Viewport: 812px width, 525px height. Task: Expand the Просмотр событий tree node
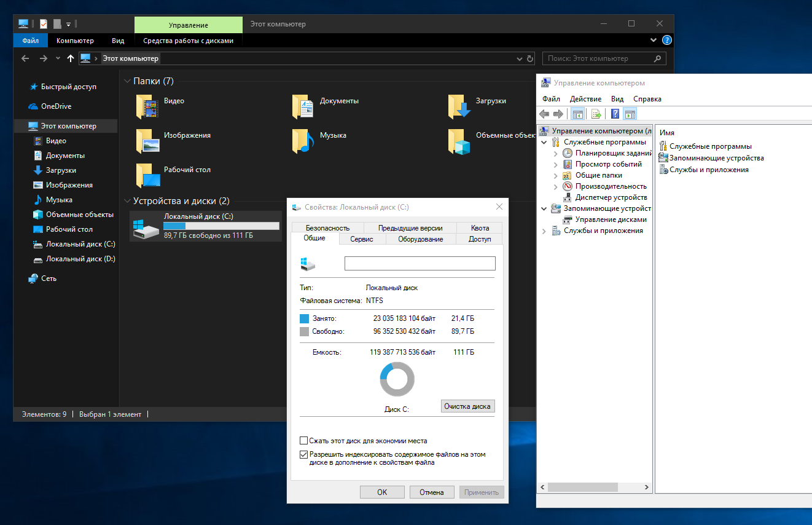(x=555, y=164)
